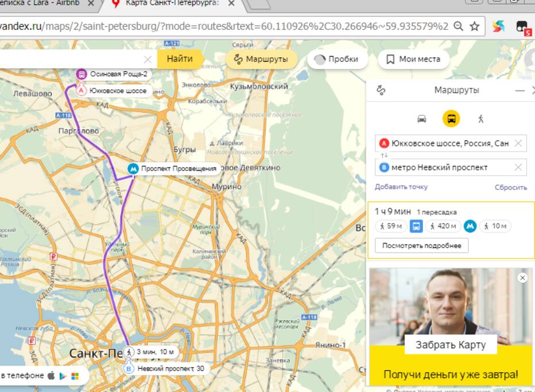
Task: Click the metro segment icon in route
Action: (470, 226)
